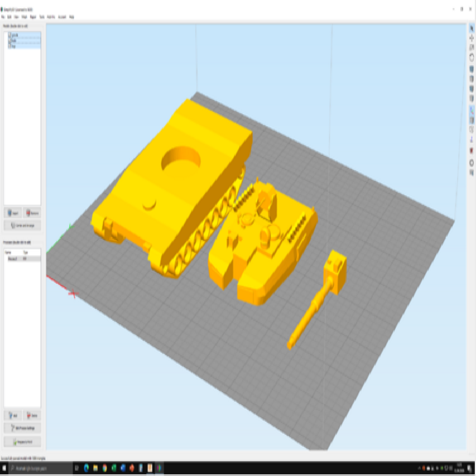Open Chrome from the Windows taskbar
This screenshot has width=476, height=476.
point(105,467)
